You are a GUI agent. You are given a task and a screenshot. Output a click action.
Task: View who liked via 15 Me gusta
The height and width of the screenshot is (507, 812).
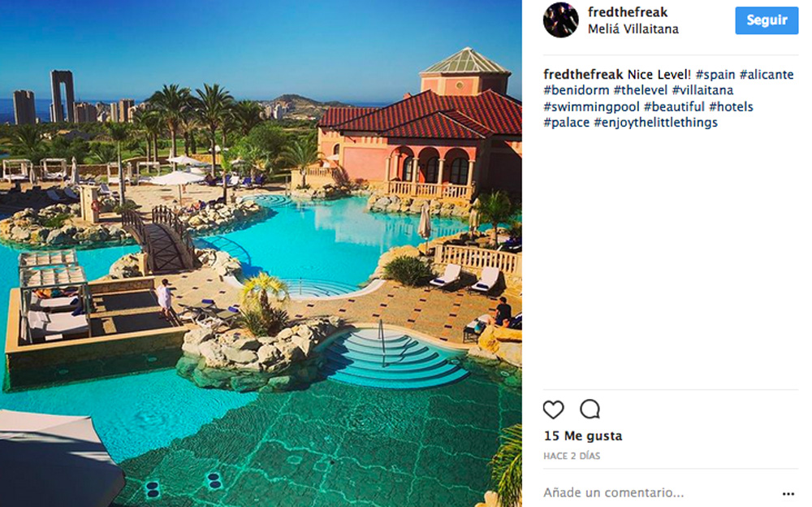click(x=582, y=436)
